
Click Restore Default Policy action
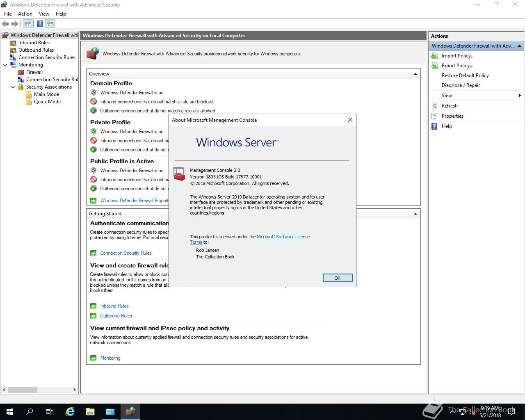coord(465,75)
